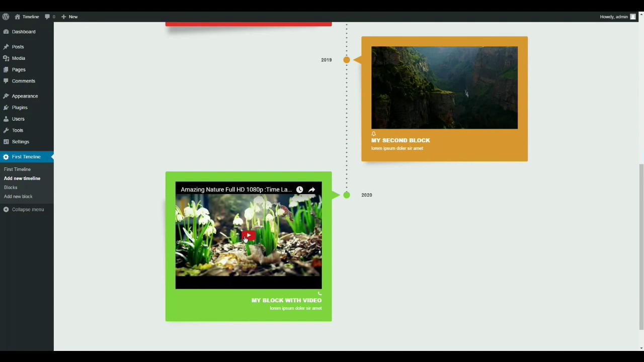This screenshot has width=644, height=362.
Task: Click the scrollbar down arrow
Action: (641, 348)
